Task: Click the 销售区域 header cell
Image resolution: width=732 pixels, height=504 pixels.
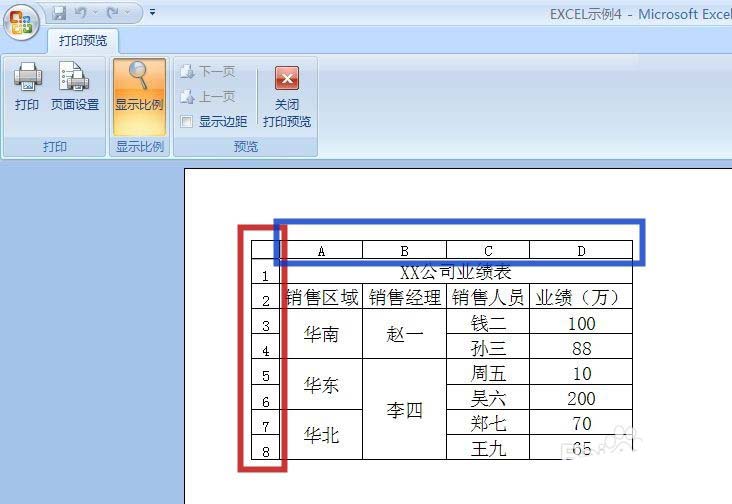Action: [x=322, y=297]
